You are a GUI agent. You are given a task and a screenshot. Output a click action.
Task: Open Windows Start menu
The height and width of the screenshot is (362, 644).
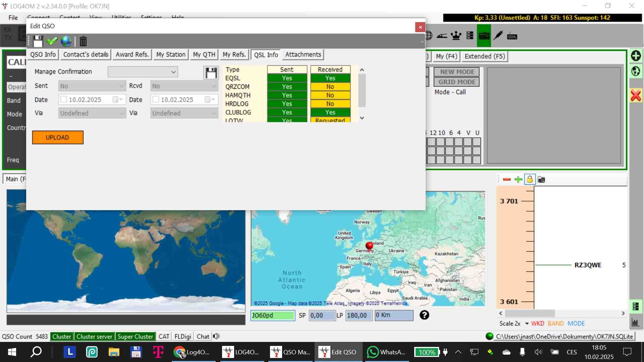click(12, 352)
